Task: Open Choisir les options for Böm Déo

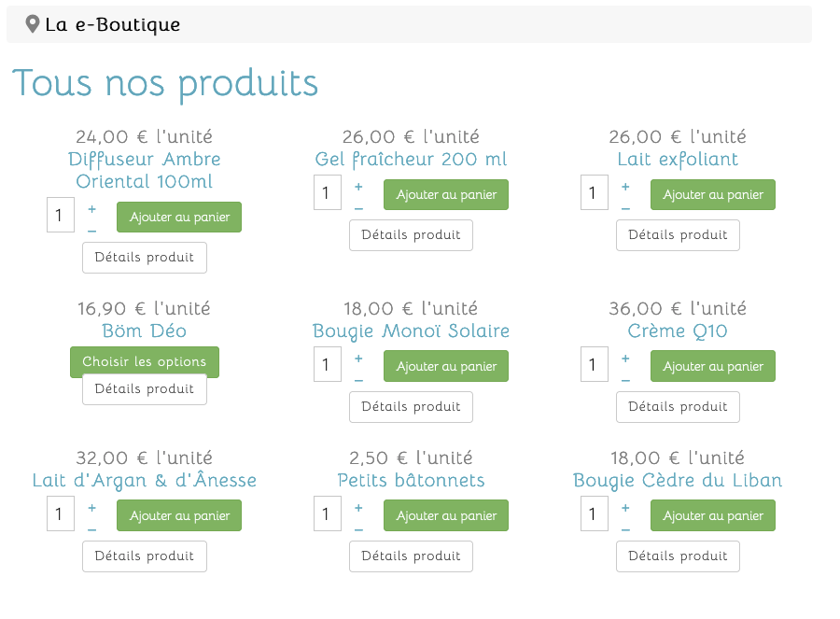Action: click(145, 361)
